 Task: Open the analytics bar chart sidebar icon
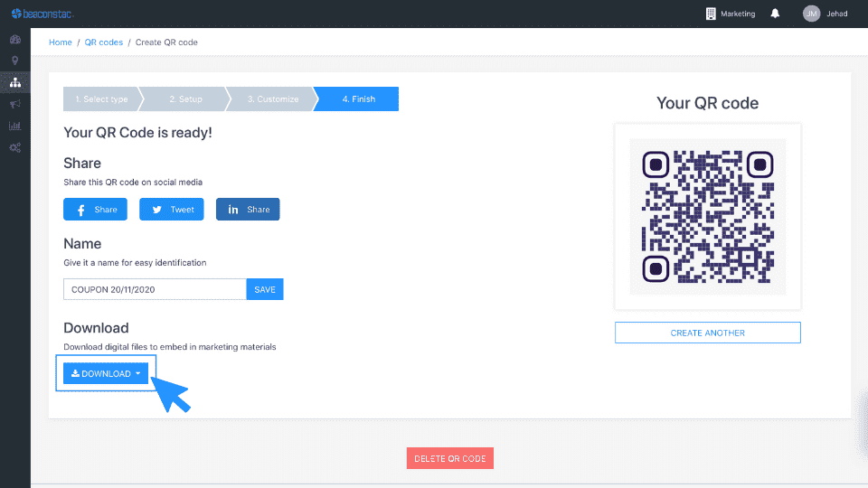(x=15, y=126)
